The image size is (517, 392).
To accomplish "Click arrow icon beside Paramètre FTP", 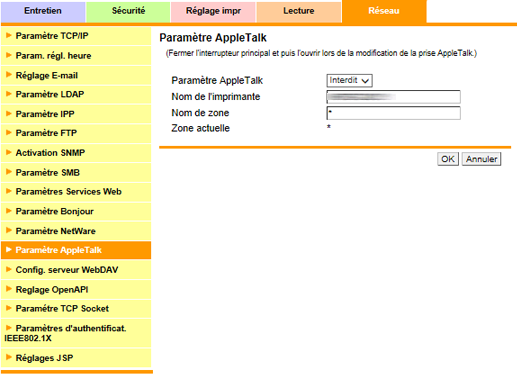I will coord(9,133).
